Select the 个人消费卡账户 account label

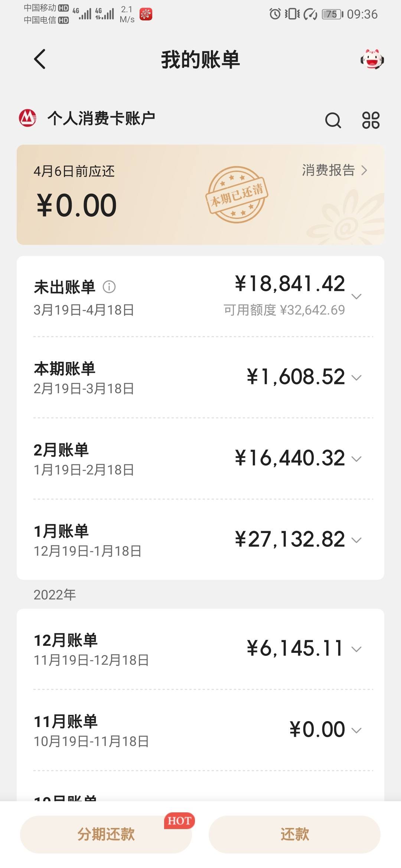pyautogui.click(x=101, y=119)
